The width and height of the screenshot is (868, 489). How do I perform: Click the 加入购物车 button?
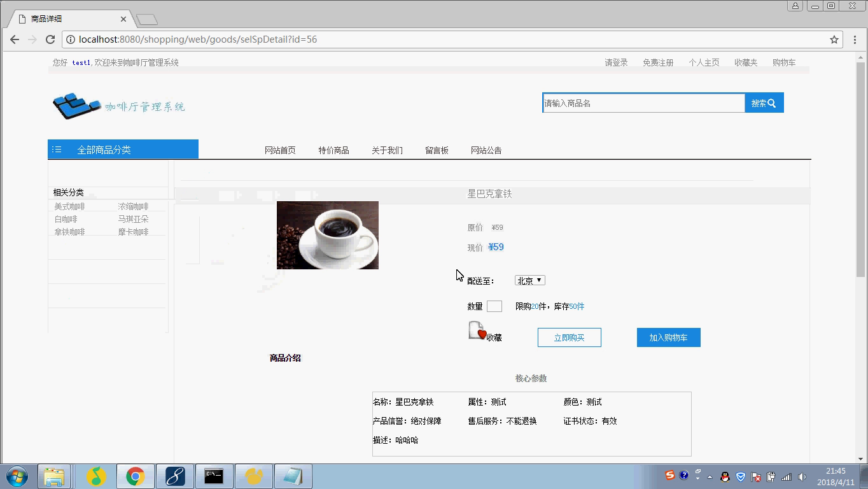pyautogui.click(x=669, y=337)
